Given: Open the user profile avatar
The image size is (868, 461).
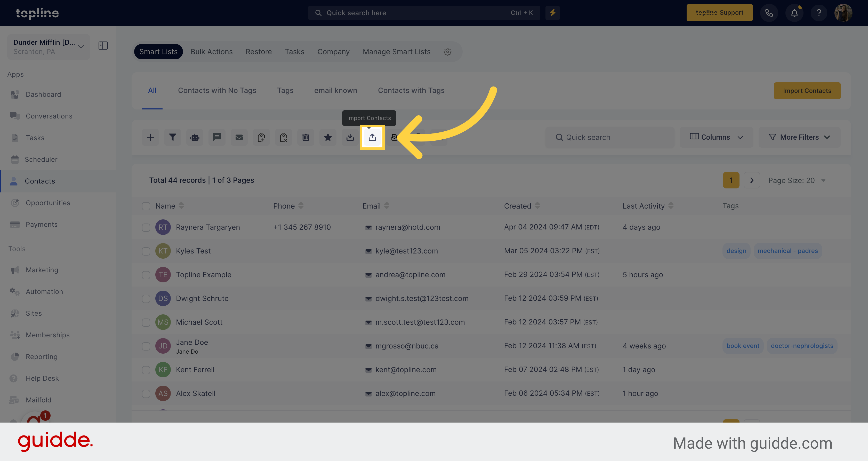Looking at the screenshot, I should click(x=843, y=13).
